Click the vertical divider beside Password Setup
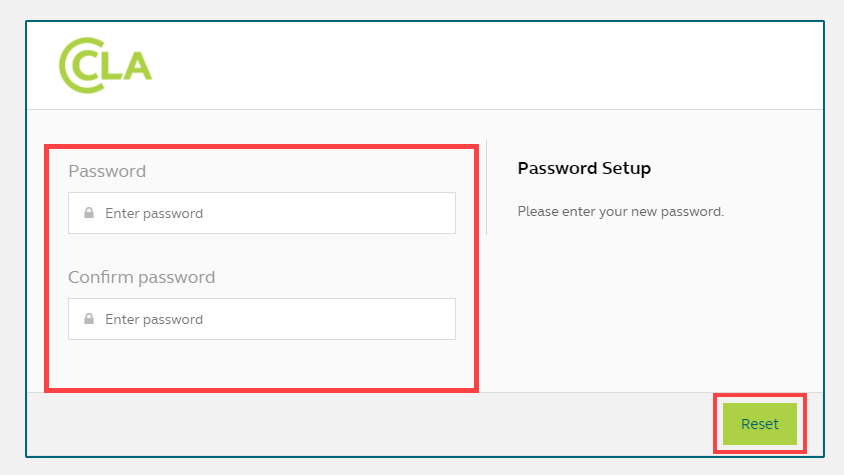 click(486, 188)
